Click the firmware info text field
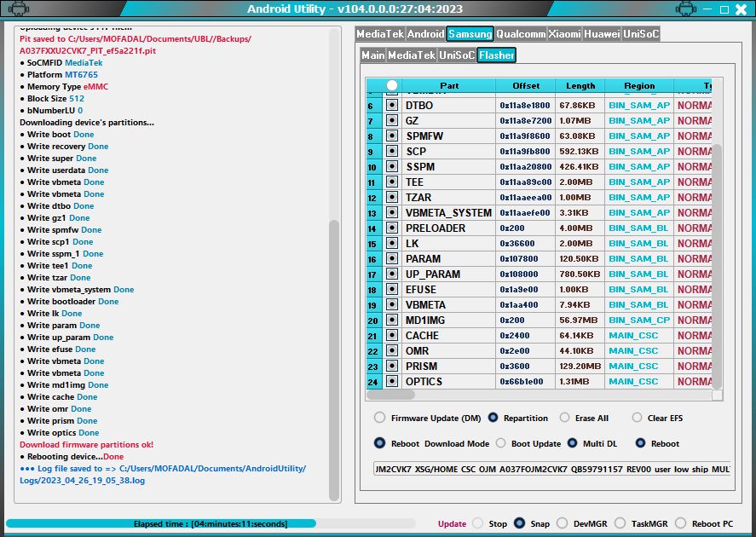 (551, 469)
